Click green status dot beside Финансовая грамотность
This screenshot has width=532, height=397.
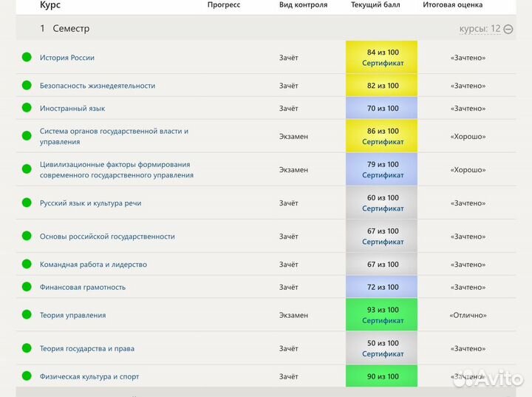27,287
